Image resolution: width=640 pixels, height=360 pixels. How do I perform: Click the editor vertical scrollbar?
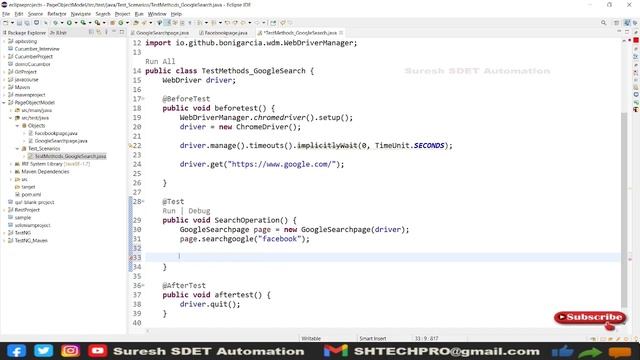(x=624, y=210)
